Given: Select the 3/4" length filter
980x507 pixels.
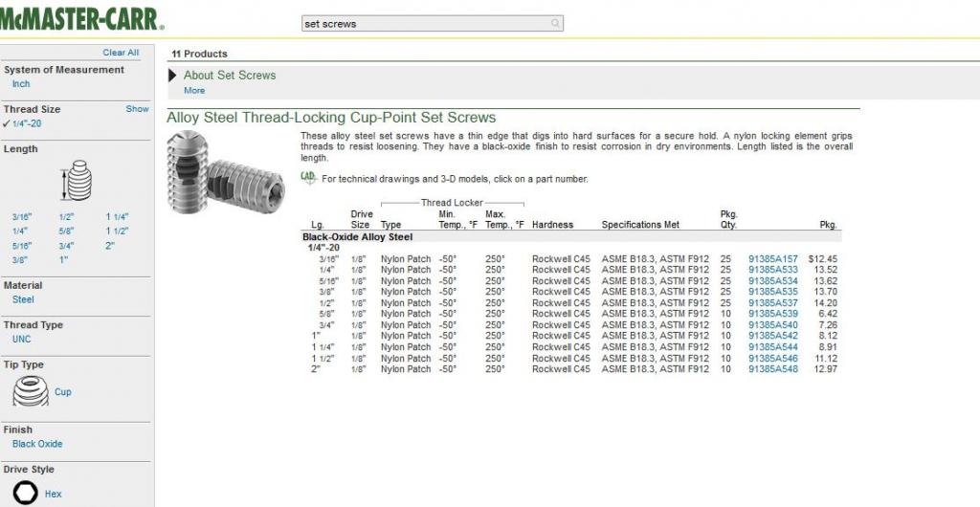Looking at the screenshot, I should 66,246.
